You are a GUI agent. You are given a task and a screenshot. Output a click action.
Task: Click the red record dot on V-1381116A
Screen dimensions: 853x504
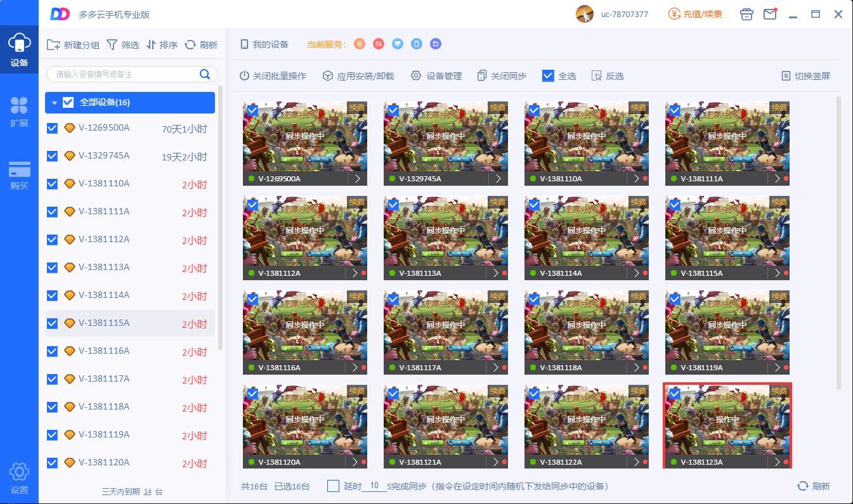[x=364, y=368]
